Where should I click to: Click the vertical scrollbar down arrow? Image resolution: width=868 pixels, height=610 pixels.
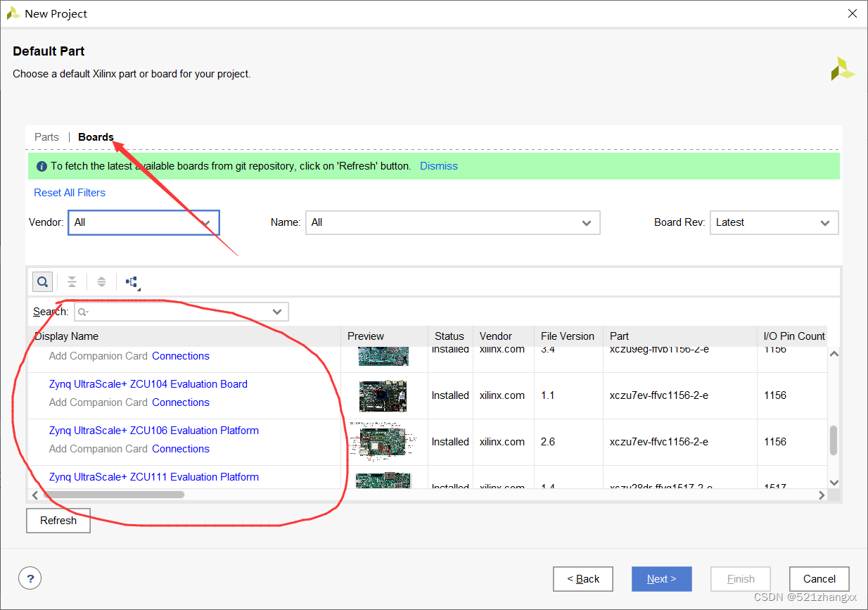click(x=834, y=482)
